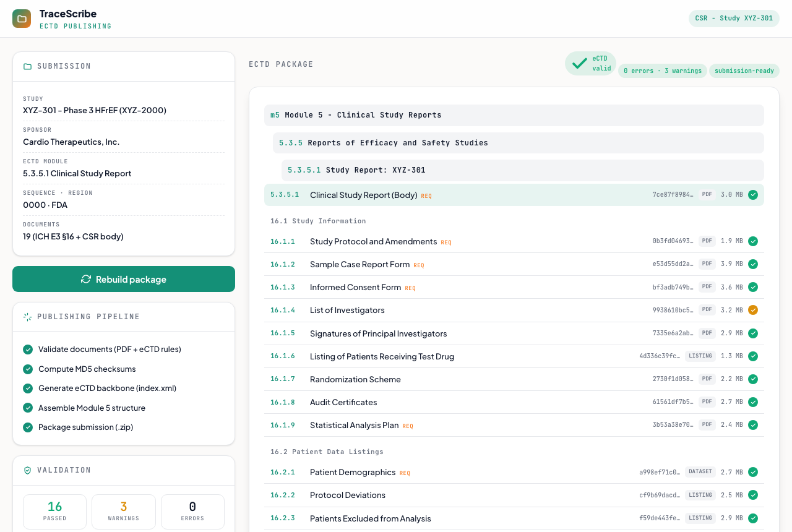Image resolution: width=792 pixels, height=532 pixels.
Task: Select the Statistical Analysis Plan row
Action: tap(514, 425)
